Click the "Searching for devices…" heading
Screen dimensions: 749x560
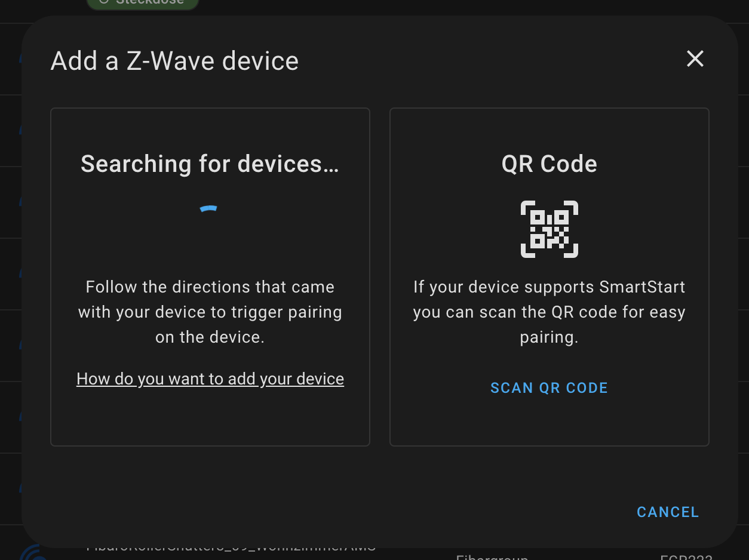click(210, 164)
